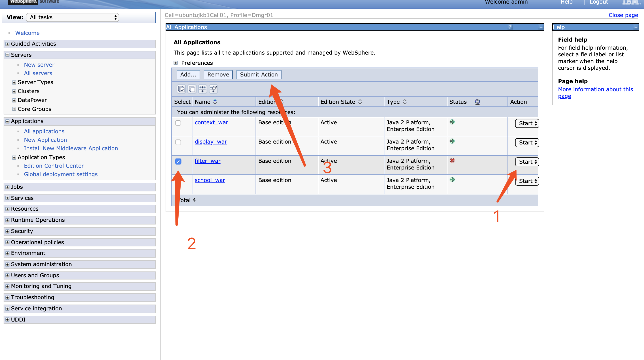This screenshot has width=644, height=360.
Task: Sort by the Edition State column arrows
Action: (360, 102)
